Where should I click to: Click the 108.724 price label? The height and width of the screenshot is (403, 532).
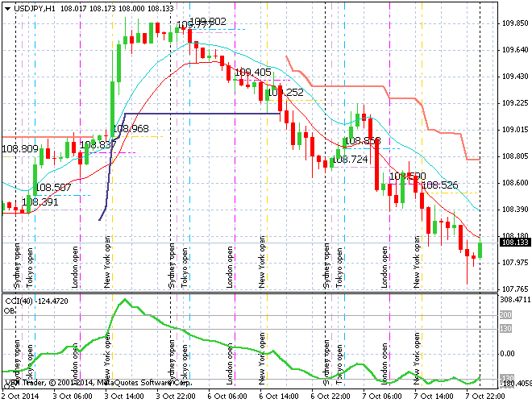(x=351, y=160)
